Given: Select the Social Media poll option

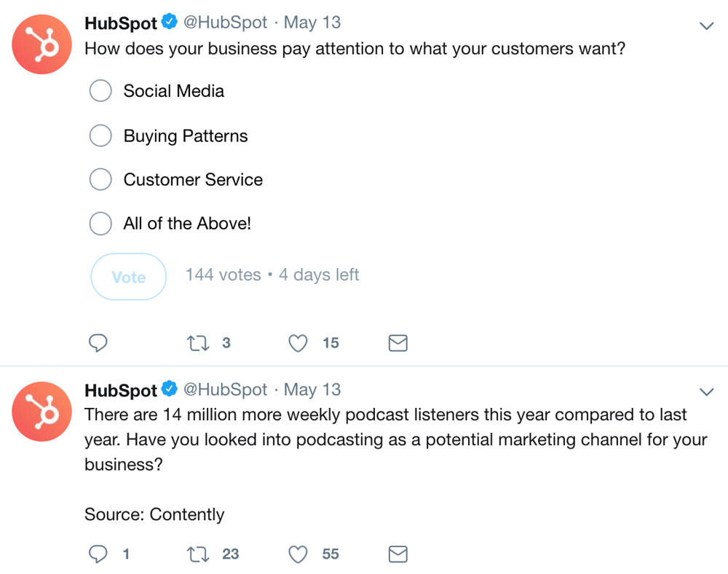Looking at the screenshot, I should [100, 90].
